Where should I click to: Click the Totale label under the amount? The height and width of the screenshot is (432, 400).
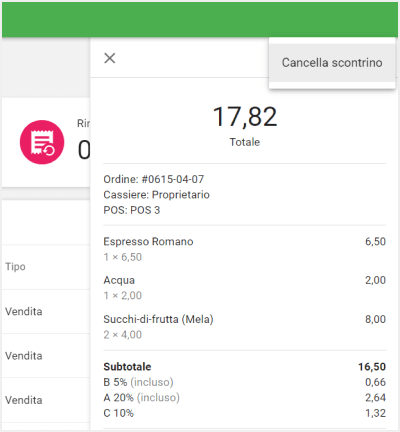click(245, 142)
